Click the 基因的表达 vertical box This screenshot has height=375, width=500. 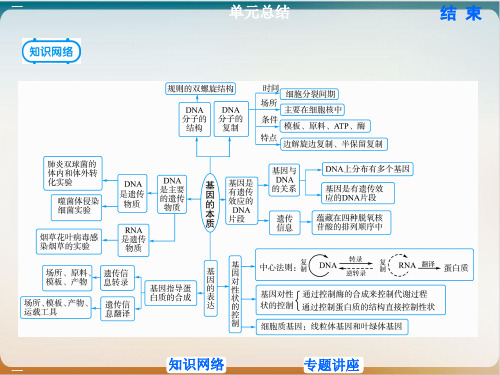pyautogui.click(x=210, y=288)
